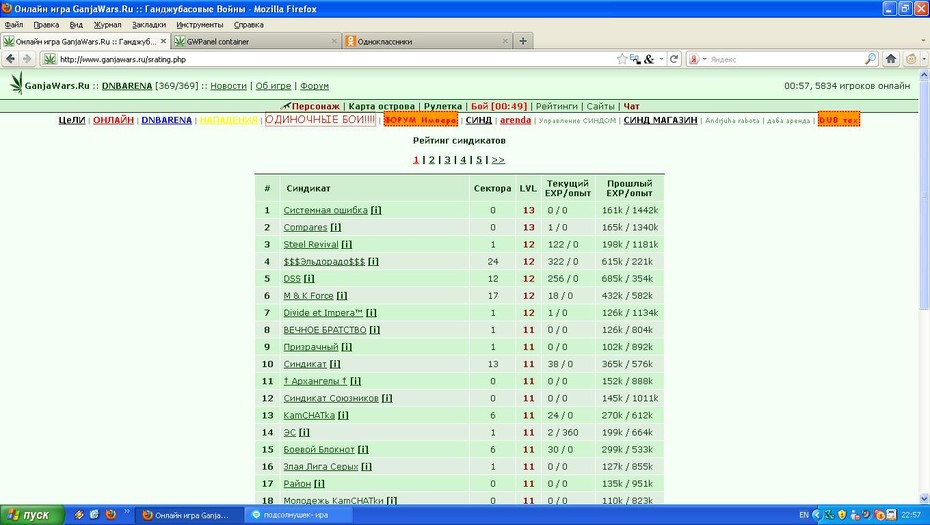Open the Закладки menu
Image resolution: width=930 pixels, height=525 pixels.
(149, 25)
